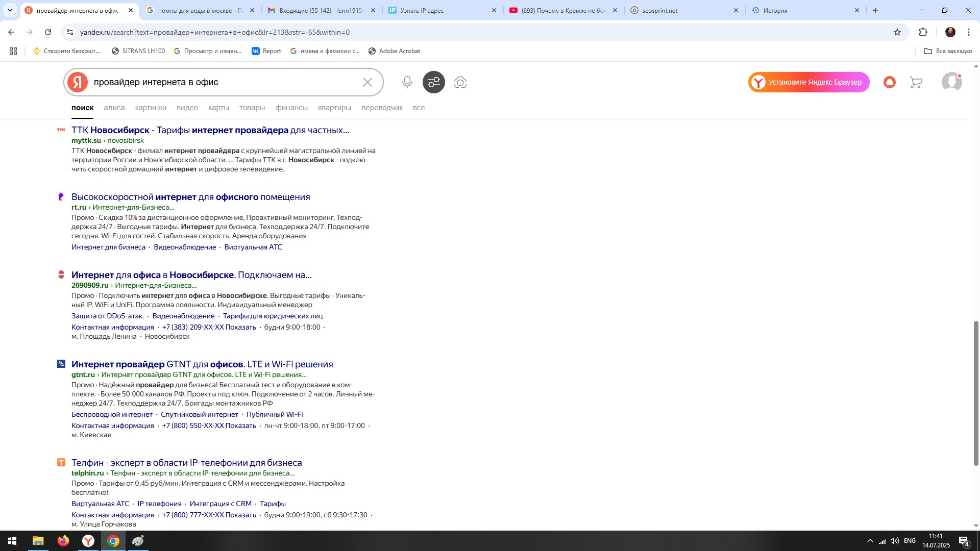Search by image with camera icon

[x=460, y=82]
